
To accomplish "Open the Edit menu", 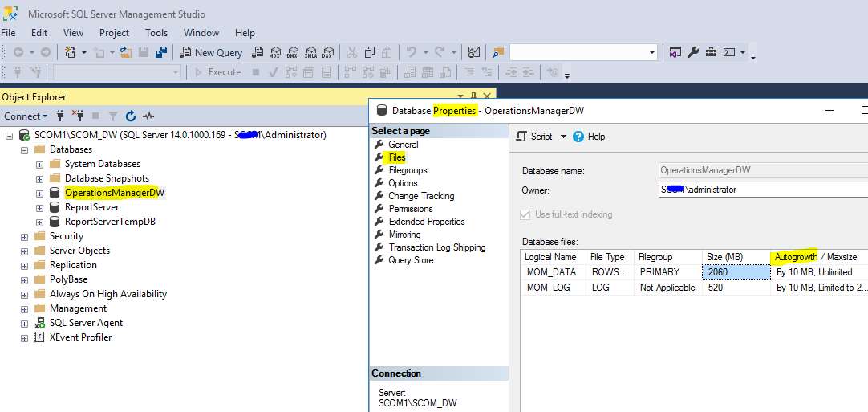I will (39, 33).
